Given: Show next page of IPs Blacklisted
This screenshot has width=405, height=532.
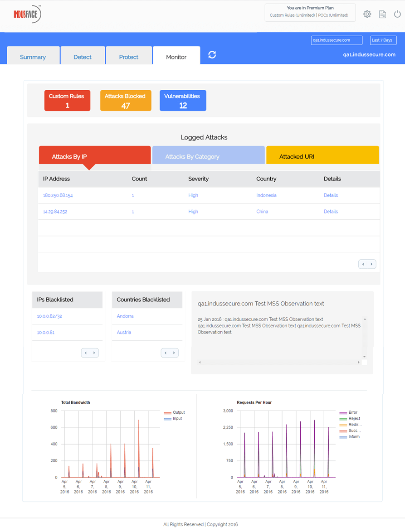Looking at the screenshot, I should tap(94, 353).
